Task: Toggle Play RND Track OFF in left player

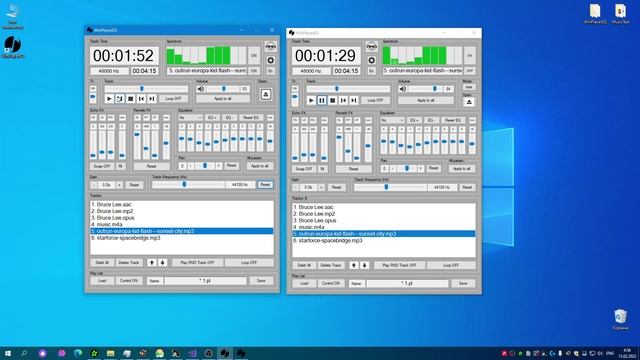Action: click(197, 262)
